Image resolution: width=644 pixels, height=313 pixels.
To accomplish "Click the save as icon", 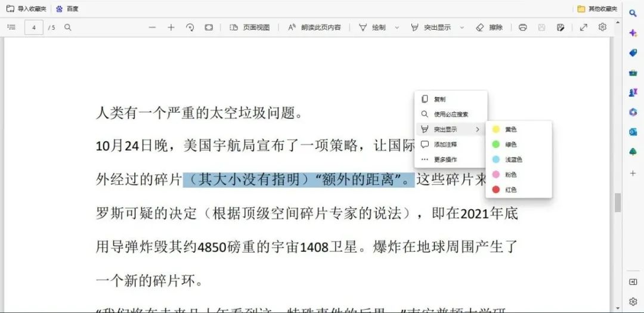I will click(x=560, y=27).
